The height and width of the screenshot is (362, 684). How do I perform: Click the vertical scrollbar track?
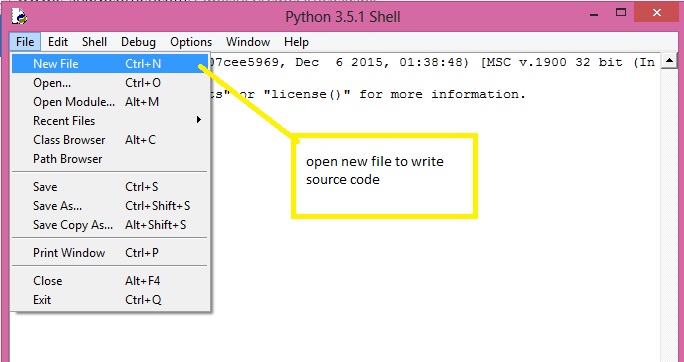pyautogui.click(x=669, y=215)
